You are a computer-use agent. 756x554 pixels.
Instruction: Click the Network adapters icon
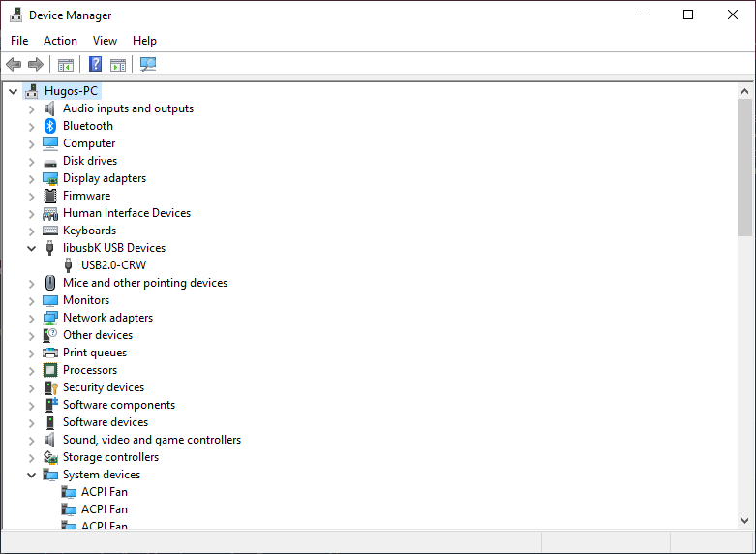pyautogui.click(x=50, y=318)
